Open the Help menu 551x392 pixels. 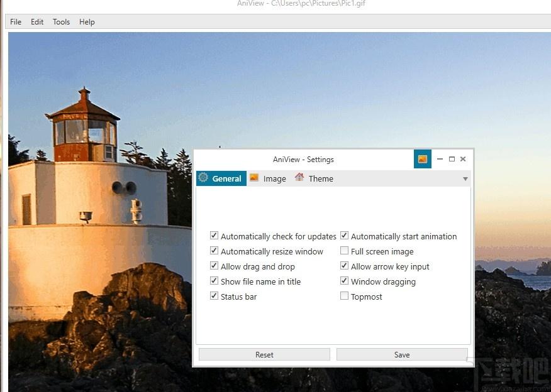[x=87, y=22]
